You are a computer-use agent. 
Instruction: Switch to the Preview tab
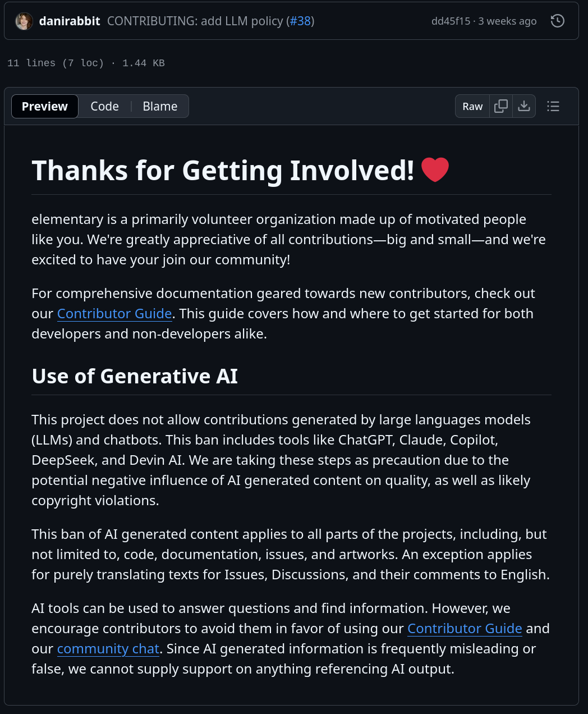point(45,106)
